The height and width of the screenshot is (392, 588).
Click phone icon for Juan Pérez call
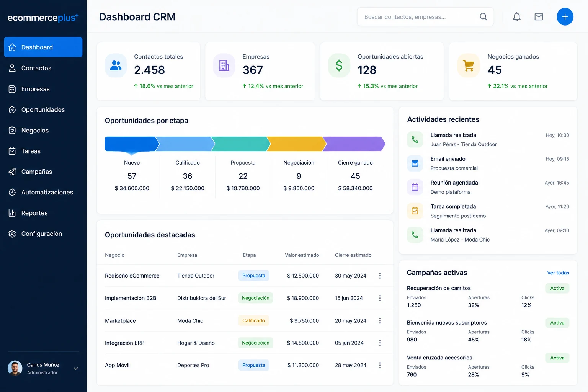pyautogui.click(x=415, y=140)
